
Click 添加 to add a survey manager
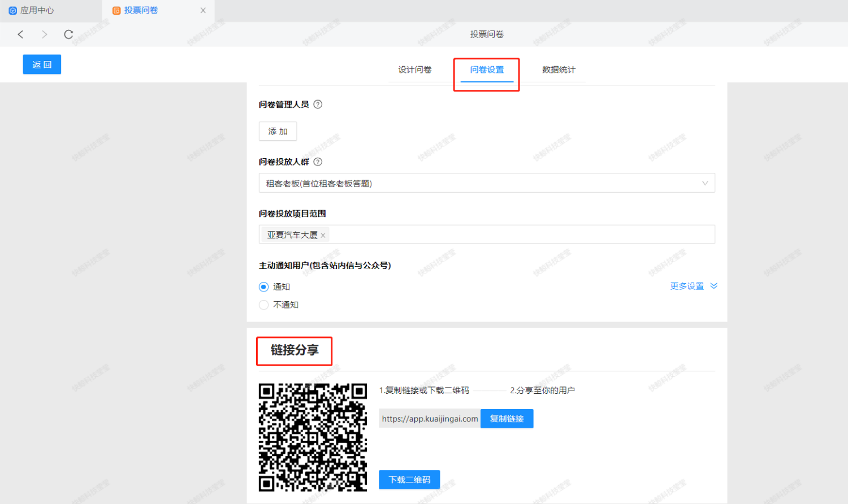pyautogui.click(x=278, y=131)
